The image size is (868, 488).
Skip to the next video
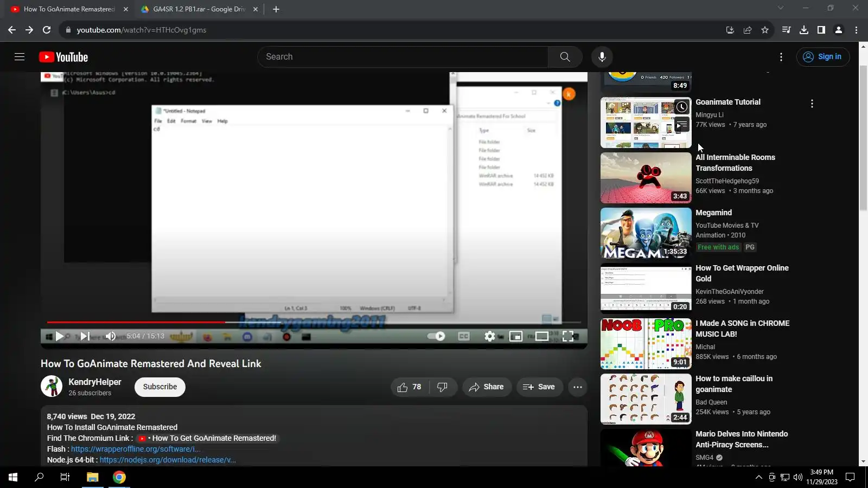[x=85, y=337]
